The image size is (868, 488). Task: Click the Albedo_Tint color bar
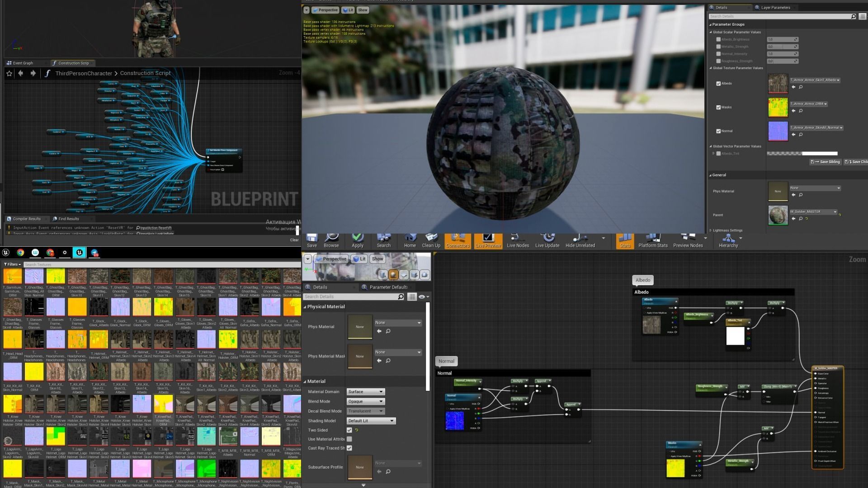click(x=802, y=154)
